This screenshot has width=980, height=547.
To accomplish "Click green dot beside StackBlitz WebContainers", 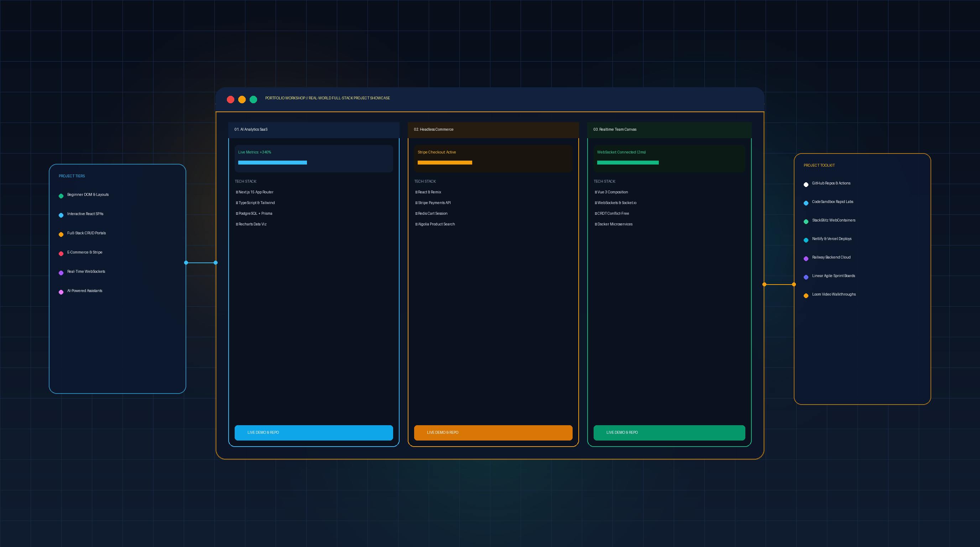I will [x=806, y=222].
